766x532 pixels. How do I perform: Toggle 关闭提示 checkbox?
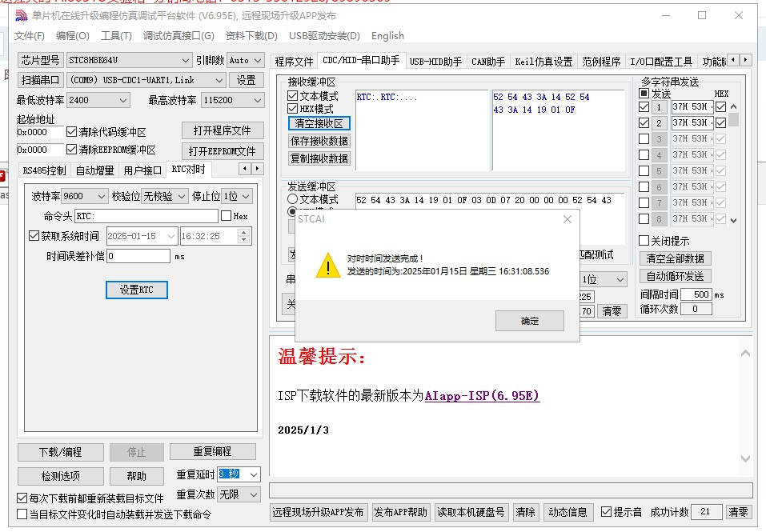644,240
